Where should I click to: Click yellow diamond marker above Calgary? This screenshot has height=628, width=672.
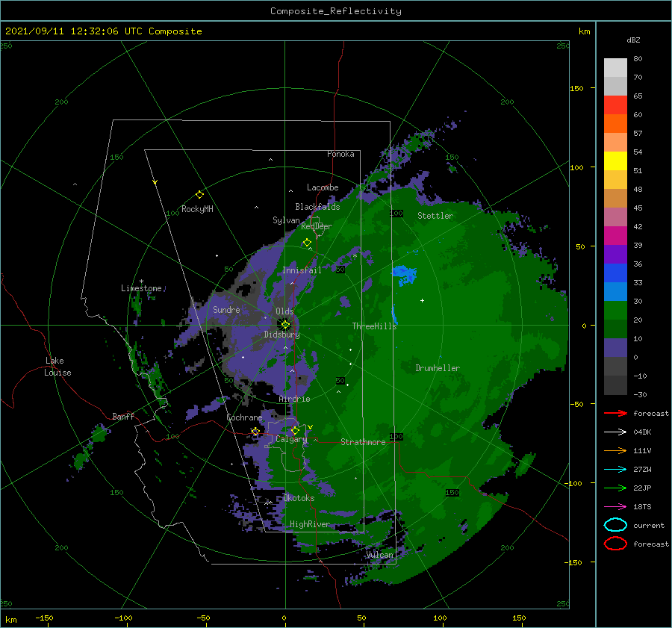pyautogui.click(x=295, y=430)
